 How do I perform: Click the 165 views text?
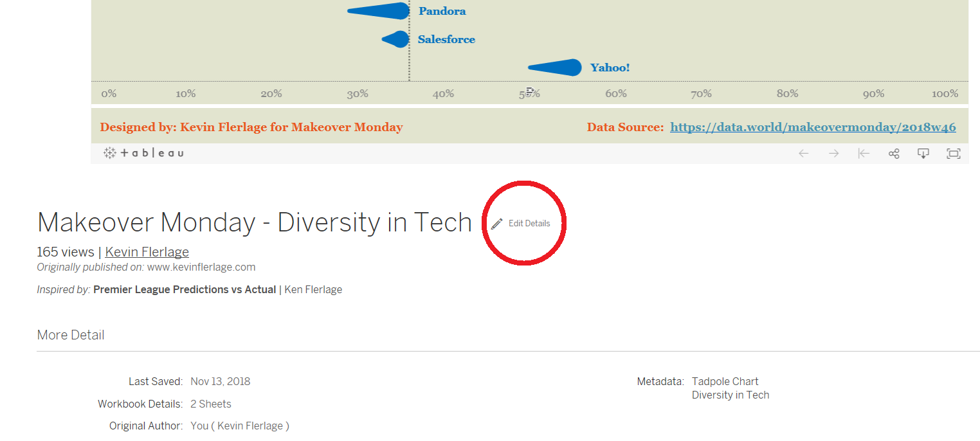click(x=65, y=252)
